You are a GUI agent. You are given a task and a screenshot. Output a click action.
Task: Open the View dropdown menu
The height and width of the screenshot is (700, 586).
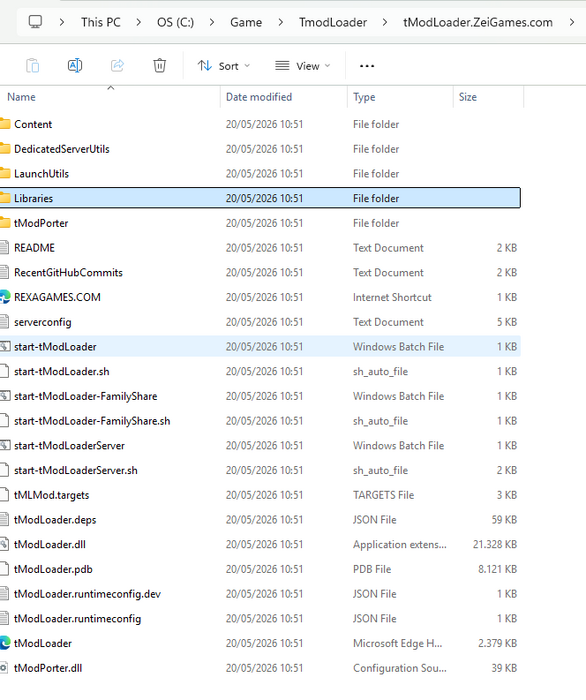[x=303, y=66]
